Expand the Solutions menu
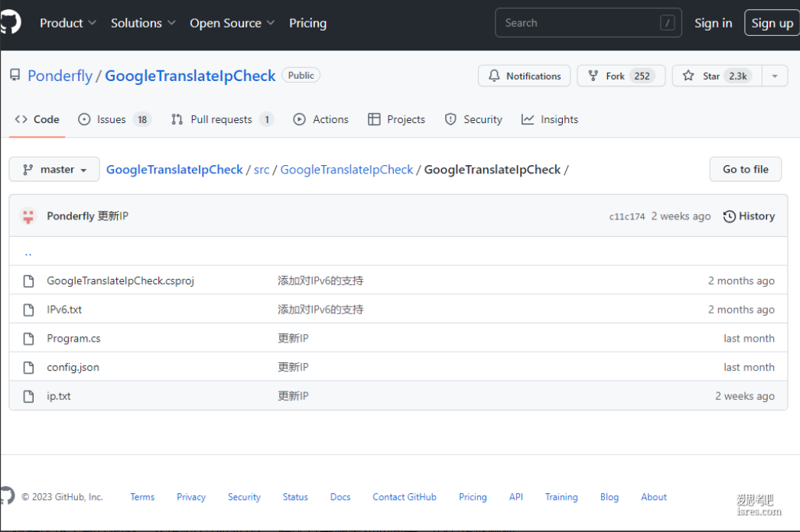Viewport: 800px width, 532px height. pos(143,23)
